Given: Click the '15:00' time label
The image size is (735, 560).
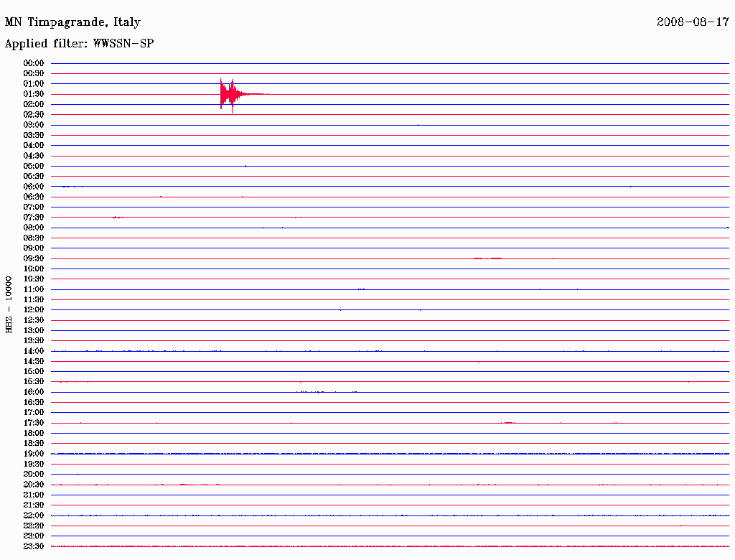Looking at the screenshot, I should pos(34,371).
